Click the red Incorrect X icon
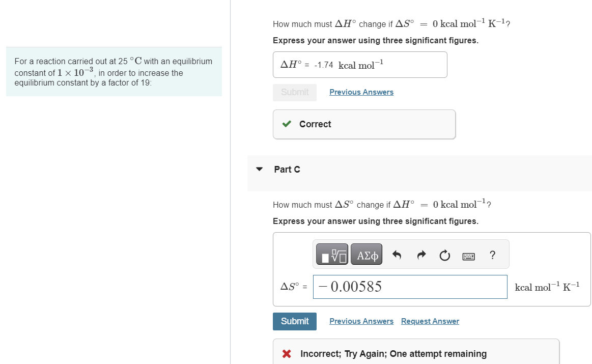 click(x=287, y=353)
